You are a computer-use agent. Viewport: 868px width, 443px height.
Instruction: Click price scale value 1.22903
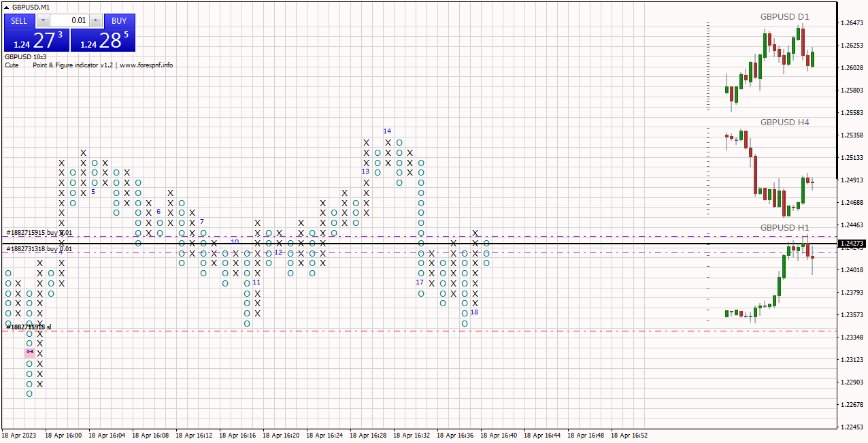click(852, 382)
